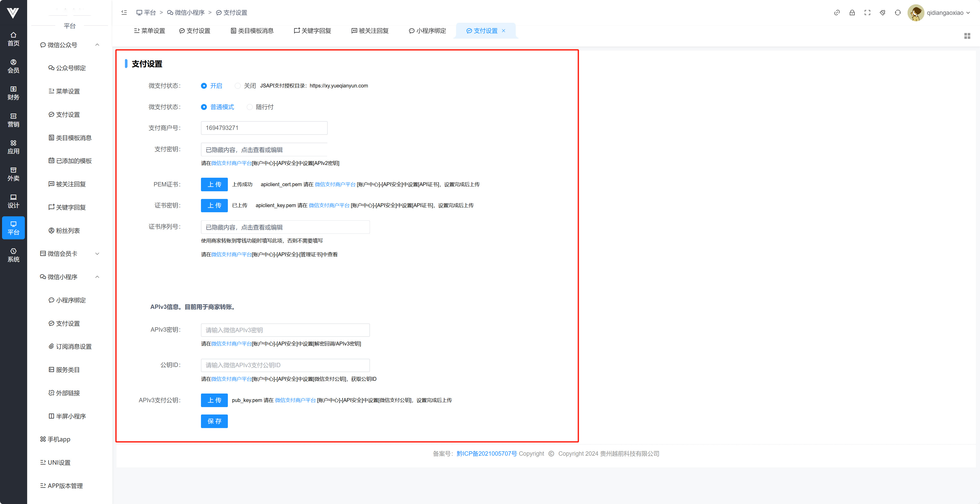
Task: Toggle fullscreen mode icon
Action: coord(867,13)
